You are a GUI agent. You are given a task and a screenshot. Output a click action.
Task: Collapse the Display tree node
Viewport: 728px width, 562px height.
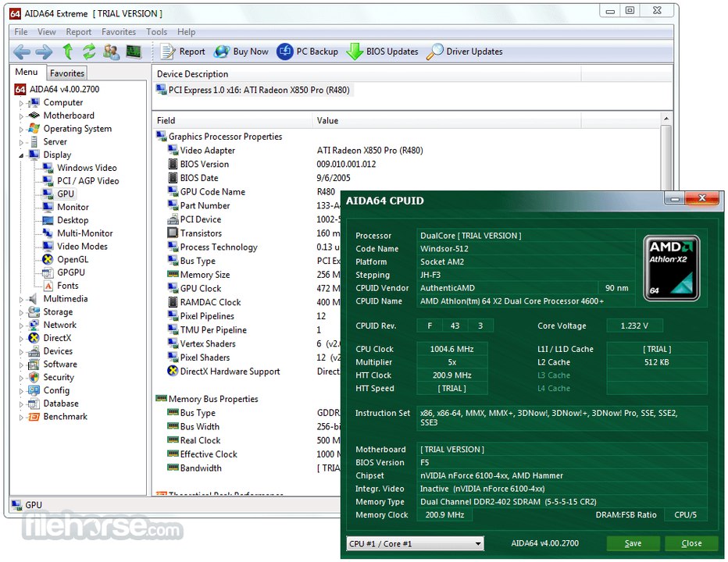click(x=21, y=155)
